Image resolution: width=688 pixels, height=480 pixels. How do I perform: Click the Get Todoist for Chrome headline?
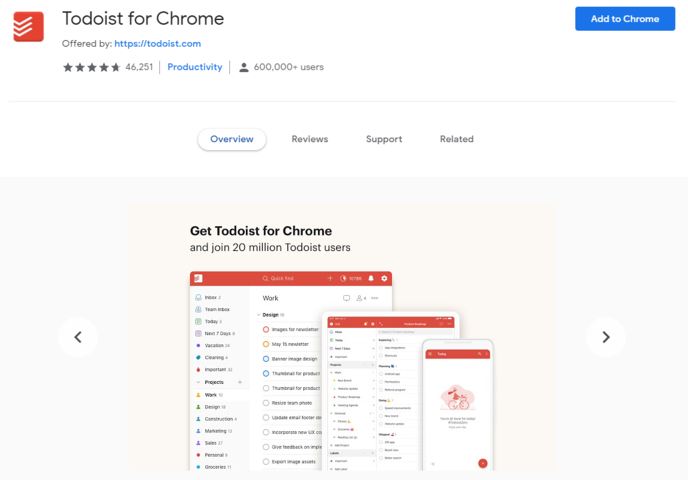coord(261,231)
